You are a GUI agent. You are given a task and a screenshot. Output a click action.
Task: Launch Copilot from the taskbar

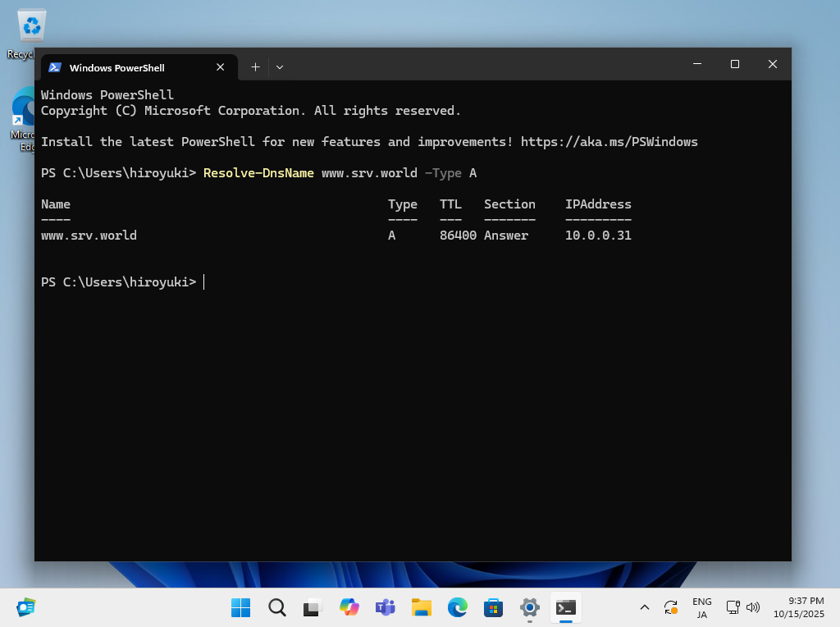pos(349,607)
